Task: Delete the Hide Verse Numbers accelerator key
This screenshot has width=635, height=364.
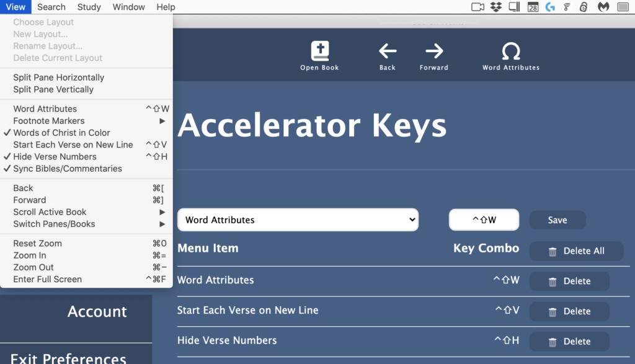Action: 569,341
